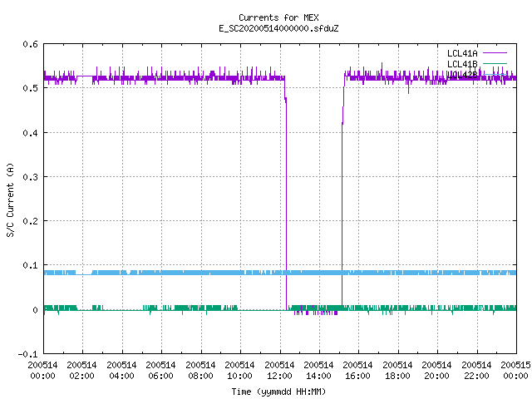The image size is (532, 399).
Task: Click the light blue LCL42B trace near 0.08 A
Action: [280, 273]
